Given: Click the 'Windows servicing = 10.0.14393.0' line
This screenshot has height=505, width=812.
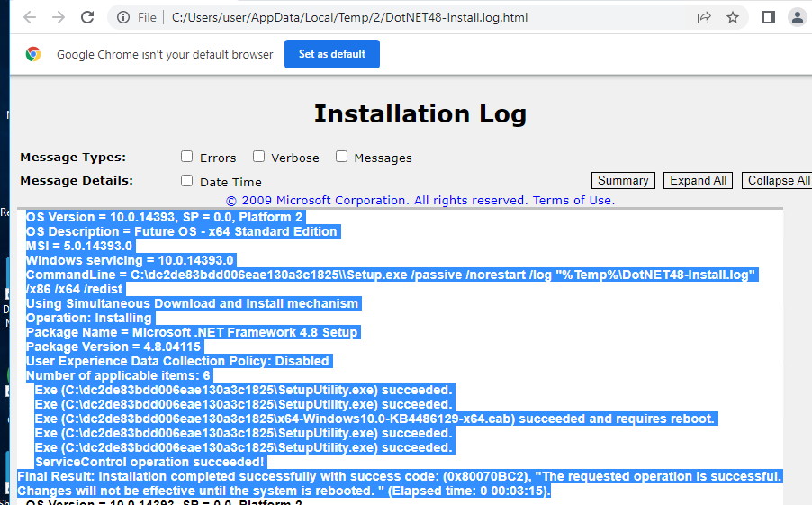Looking at the screenshot, I should 130,260.
